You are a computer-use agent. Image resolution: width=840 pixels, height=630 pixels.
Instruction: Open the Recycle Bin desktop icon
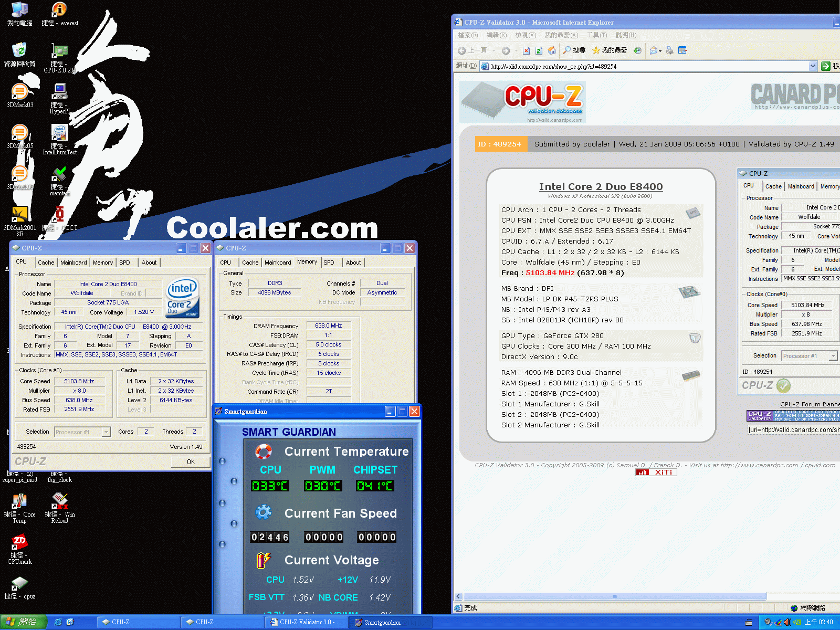pos(19,55)
